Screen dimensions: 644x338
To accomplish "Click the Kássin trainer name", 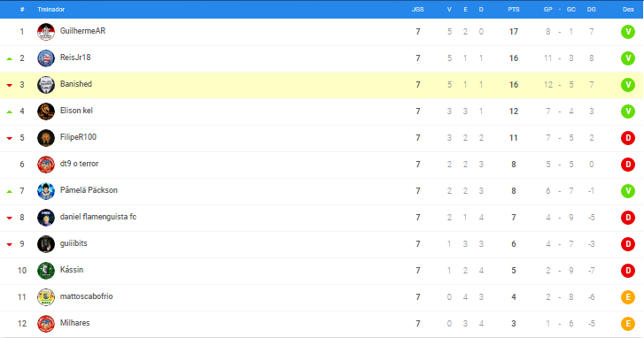I will point(72,270).
